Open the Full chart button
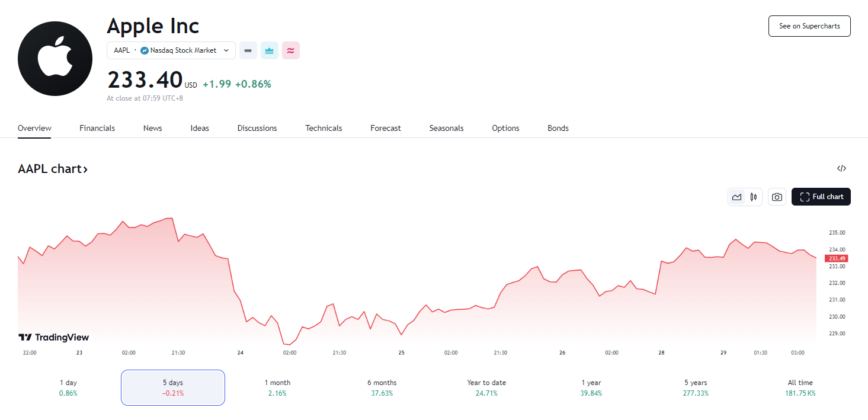Screen dimensions: 868x420 (x=821, y=197)
